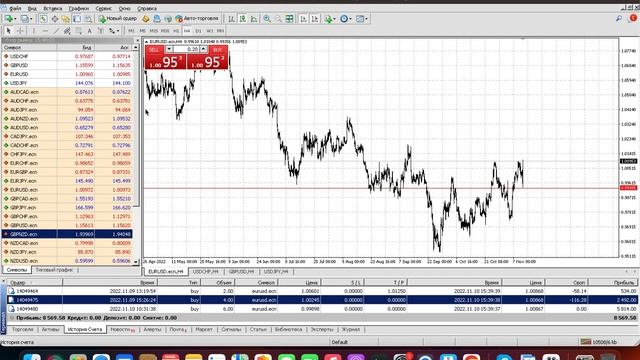Set timeframe to M15
640x360 pixels.
pyautogui.click(x=153, y=31)
